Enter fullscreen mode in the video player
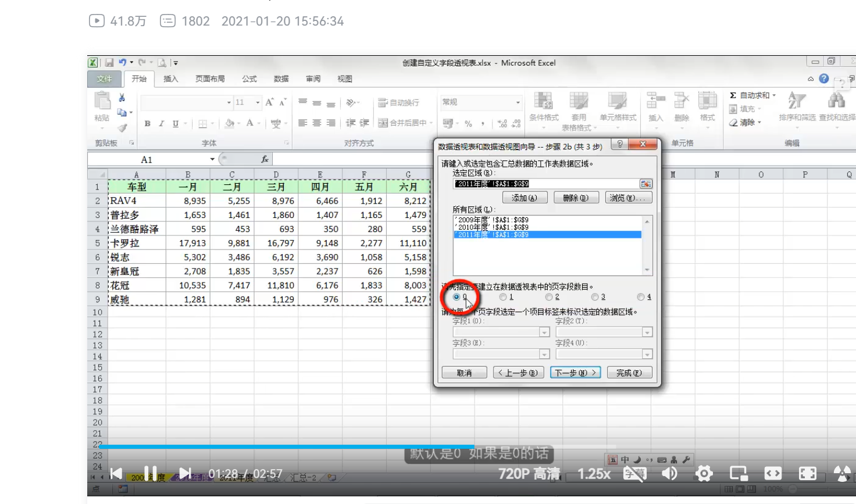856x504 pixels. (808, 474)
